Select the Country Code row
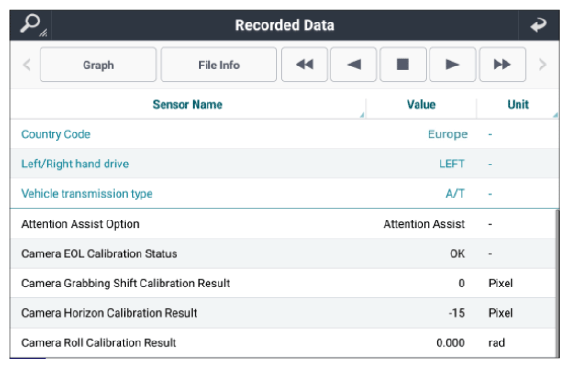 284,134
